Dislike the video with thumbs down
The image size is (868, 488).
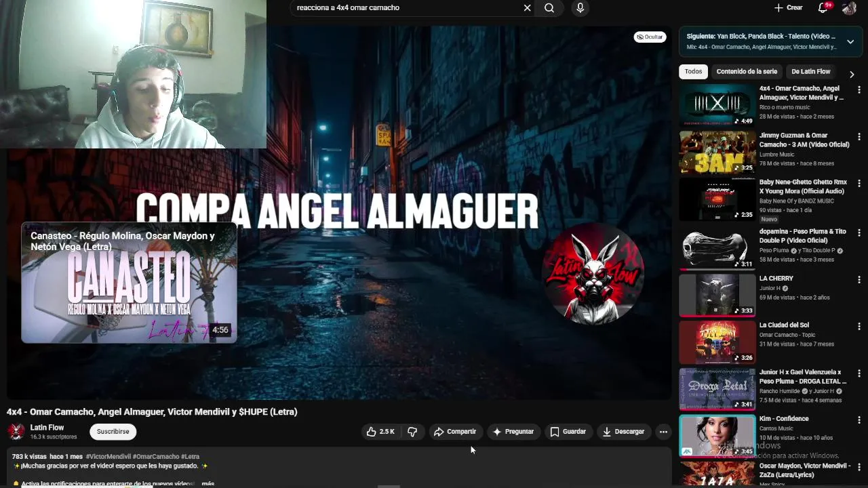[x=412, y=432]
